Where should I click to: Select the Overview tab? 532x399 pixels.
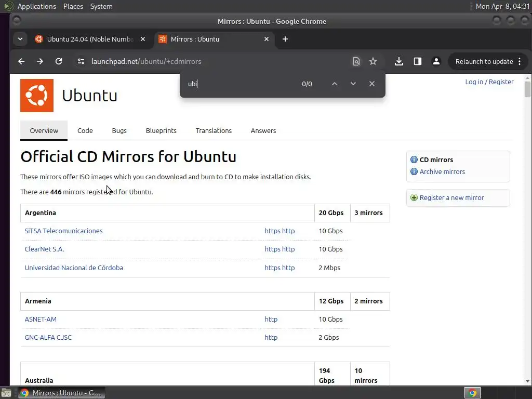click(x=44, y=130)
